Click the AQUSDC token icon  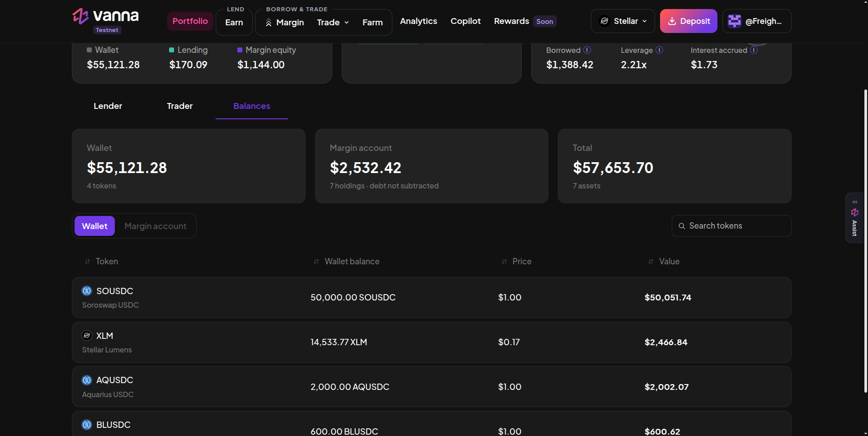(x=87, y=380)
